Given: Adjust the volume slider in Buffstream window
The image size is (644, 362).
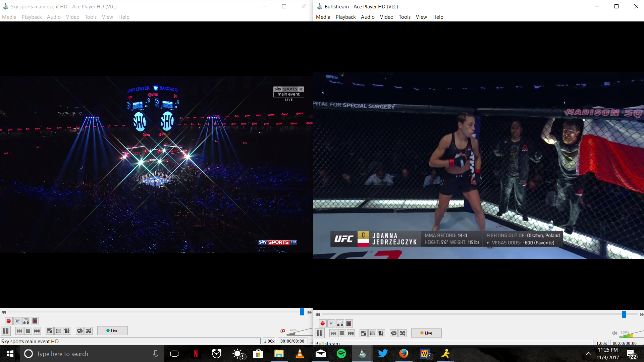Looking at the screenshot, I should (631, 334).
